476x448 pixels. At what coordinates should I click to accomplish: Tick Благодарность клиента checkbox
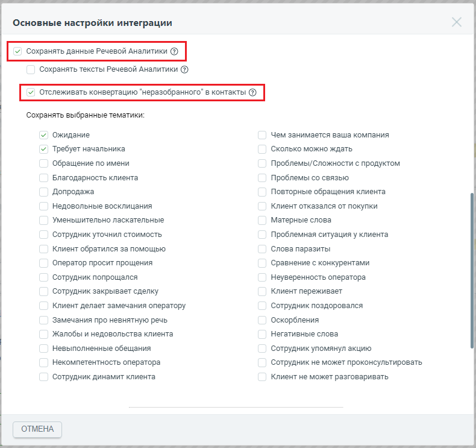(x=44, y=178)
